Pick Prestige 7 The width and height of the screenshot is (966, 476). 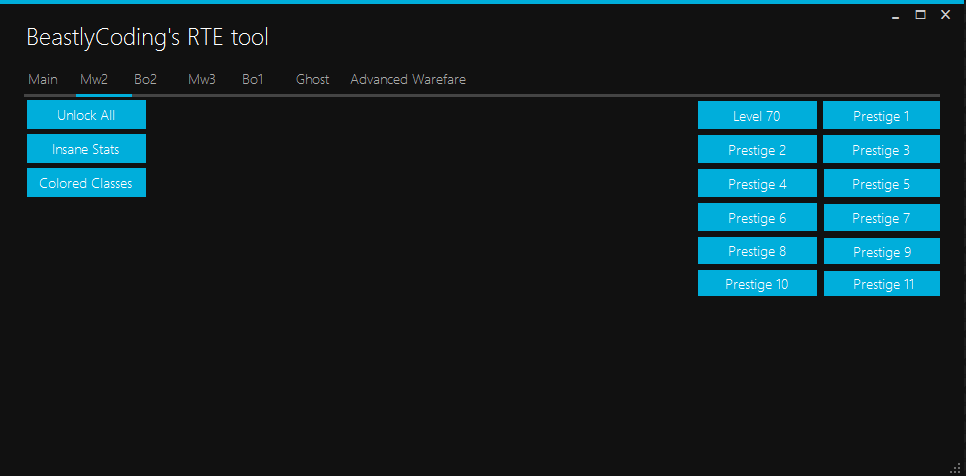point(881,218)
